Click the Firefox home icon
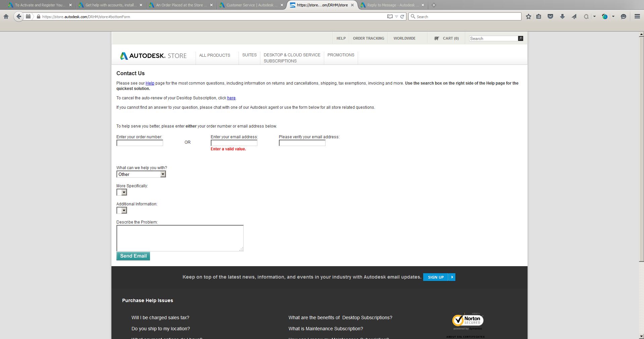644x339 pixels. coord(6,16)
